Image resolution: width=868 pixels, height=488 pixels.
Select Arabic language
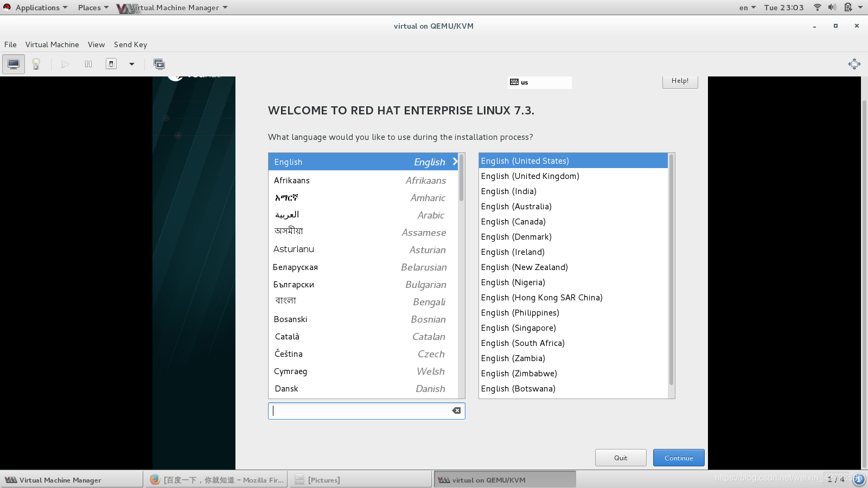click(x=363, y=215)
